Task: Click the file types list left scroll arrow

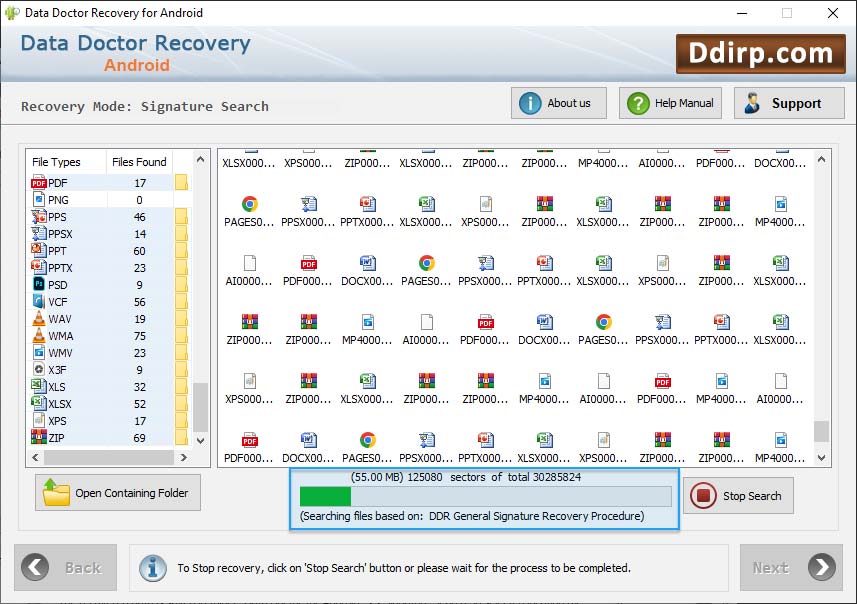Action: (x=36, y=458)
